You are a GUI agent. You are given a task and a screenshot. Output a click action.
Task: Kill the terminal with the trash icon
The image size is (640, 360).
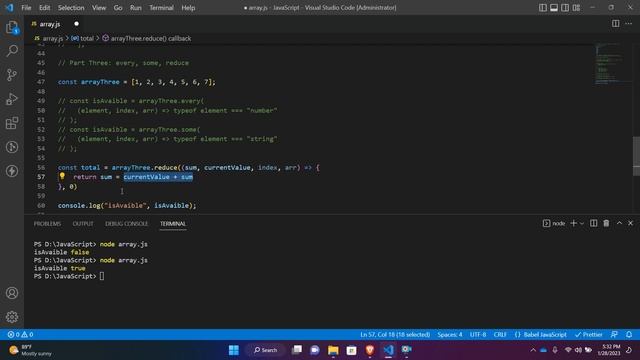click(x=606, y=223)
